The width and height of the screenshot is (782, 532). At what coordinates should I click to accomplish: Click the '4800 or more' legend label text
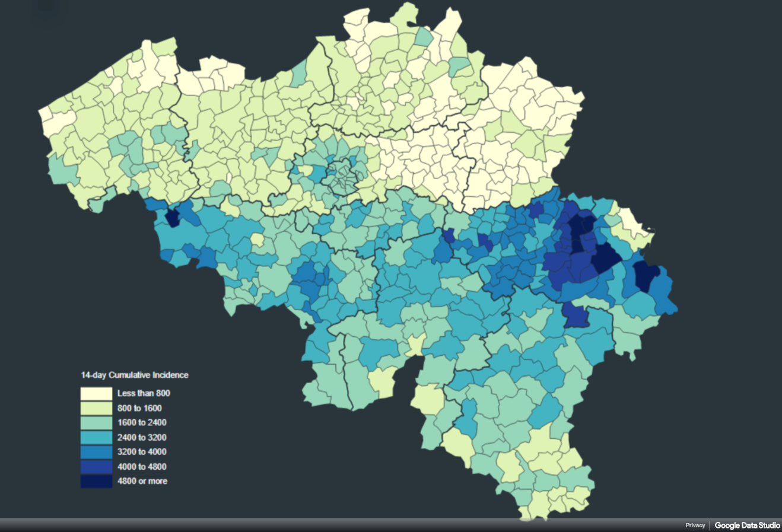(142, 481)
